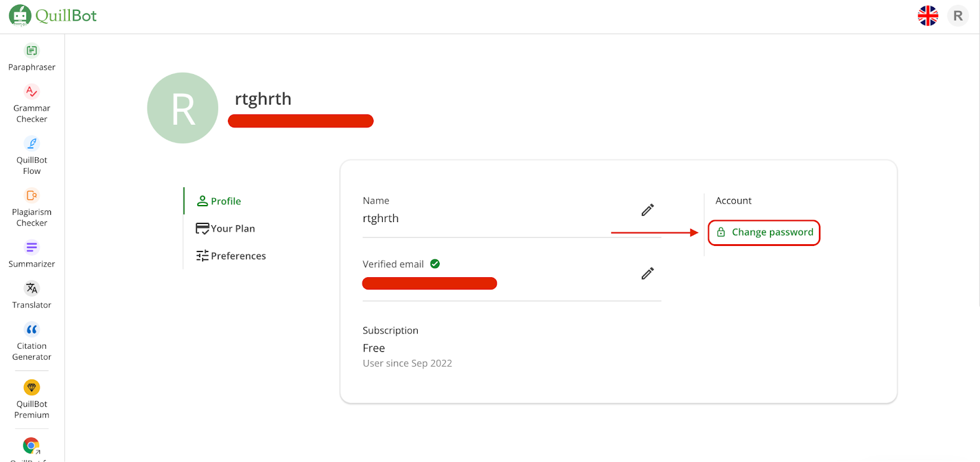Open the UK flag language selector
This screenshot has height=462, width=980.
[x=928, y=15]
